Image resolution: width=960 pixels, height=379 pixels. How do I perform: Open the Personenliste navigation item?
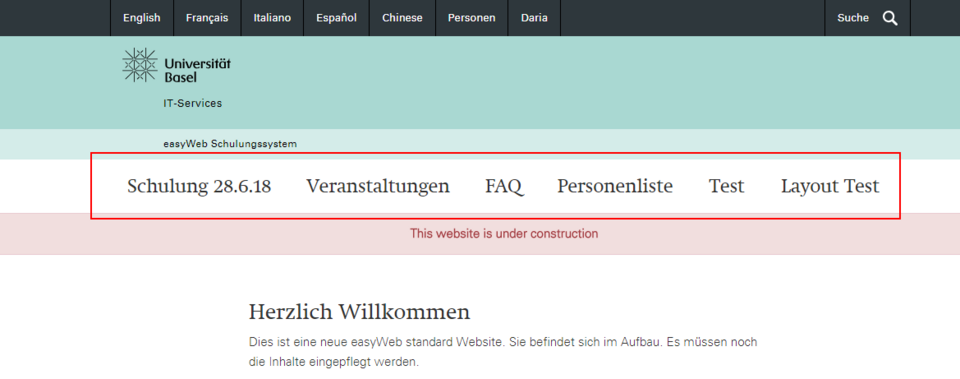point(615,186)
